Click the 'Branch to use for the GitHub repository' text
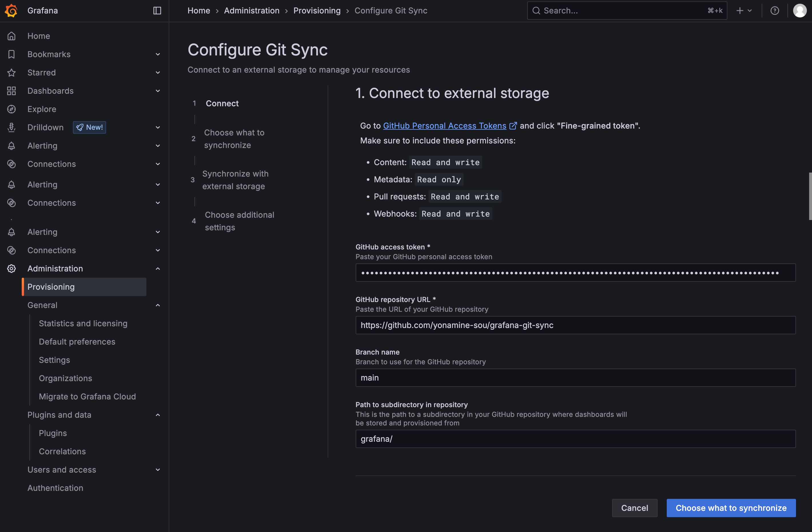 click(420, 362)
